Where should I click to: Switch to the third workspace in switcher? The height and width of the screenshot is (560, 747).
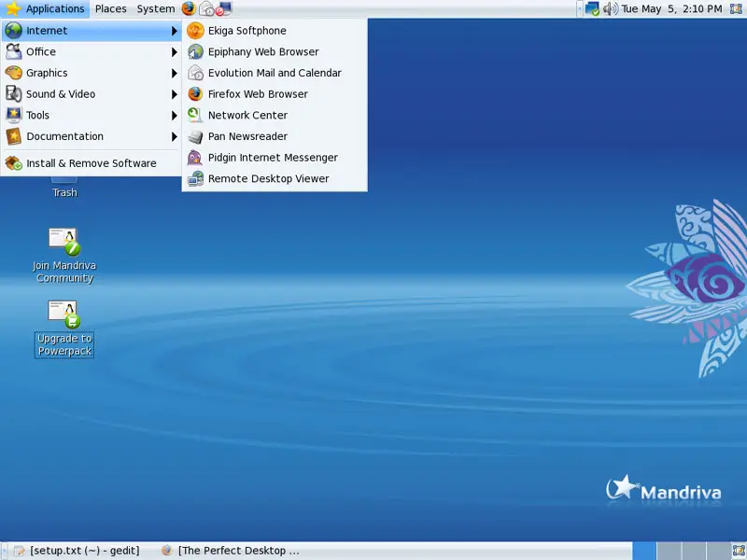tap(693, 551)
